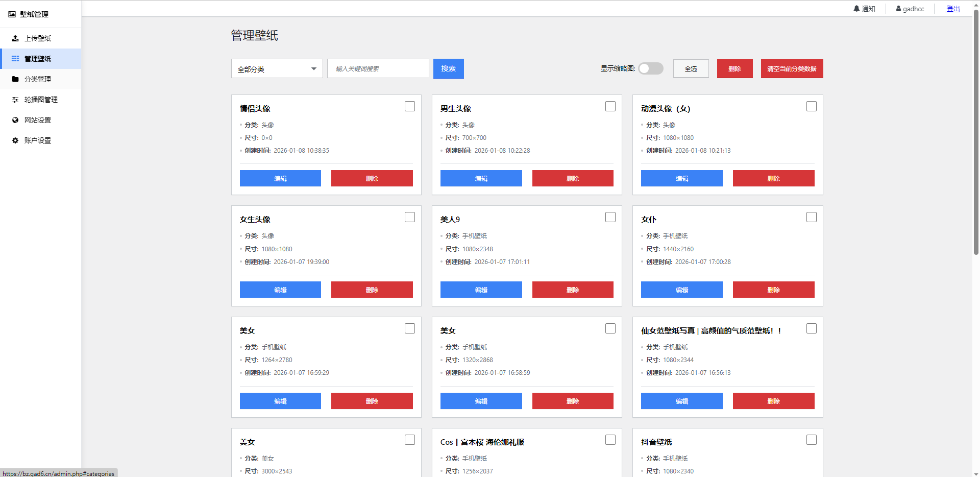The height and width of the screenshot is (477, 980).
Task: Toggle the 显示缩略图 switch
Action: click(651, 68)
